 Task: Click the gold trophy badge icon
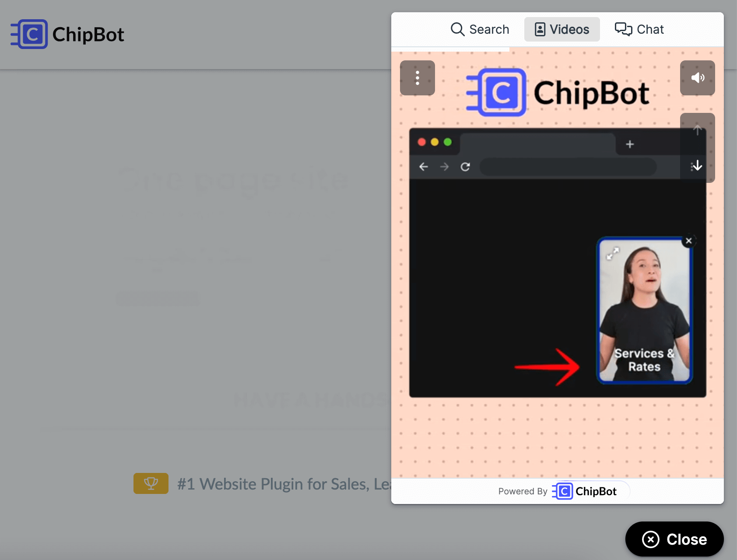(151, 483)
